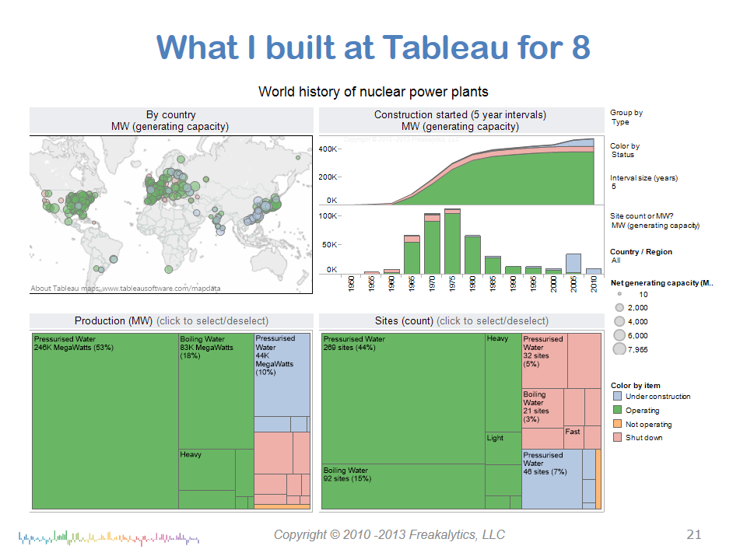Viewport: 747px width, 560px height.
Task: Click the Not operating orange legend swatch
Action: click(617, 425)
